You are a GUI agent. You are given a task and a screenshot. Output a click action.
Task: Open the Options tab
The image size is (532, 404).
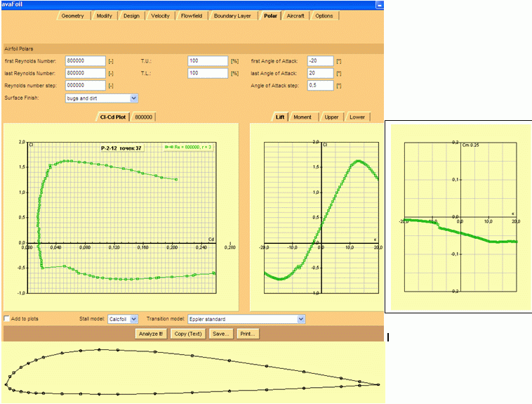point(324,15)
